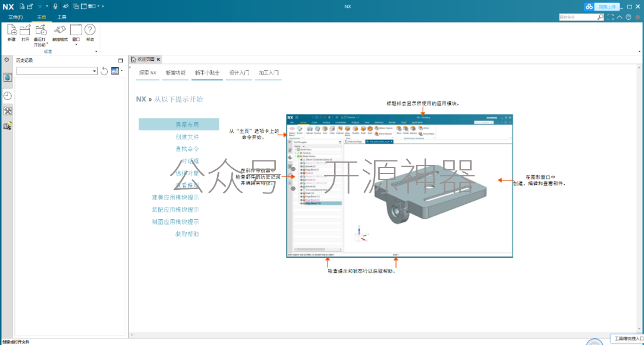Click the open file icon in title bar
644x345 pixels.
click(x=30, y=6)
